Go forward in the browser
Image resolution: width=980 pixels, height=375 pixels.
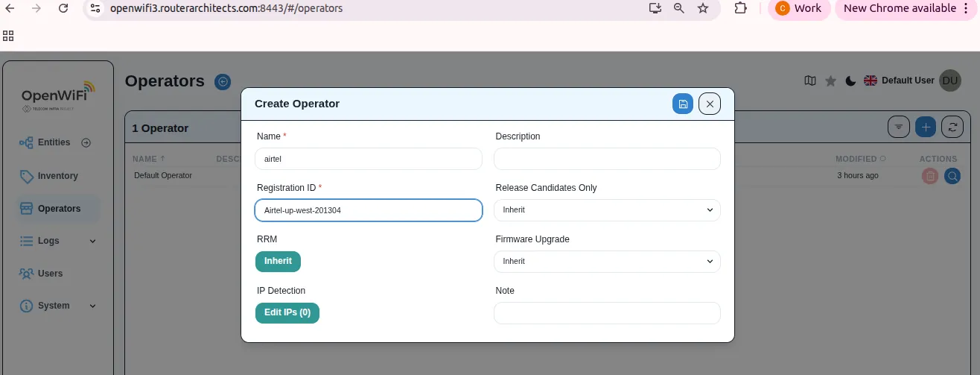pyautogui.click(x=36, y=8)
